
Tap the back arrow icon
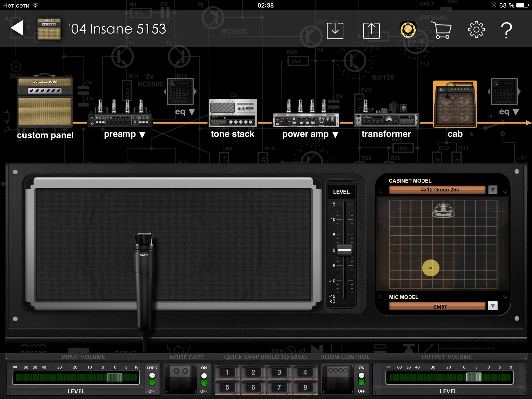[17, 28]
